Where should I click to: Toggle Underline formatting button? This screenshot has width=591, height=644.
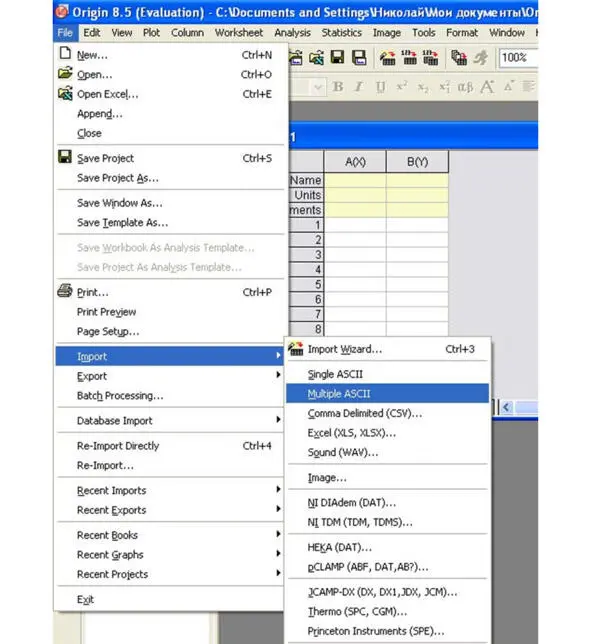point(381,87)
